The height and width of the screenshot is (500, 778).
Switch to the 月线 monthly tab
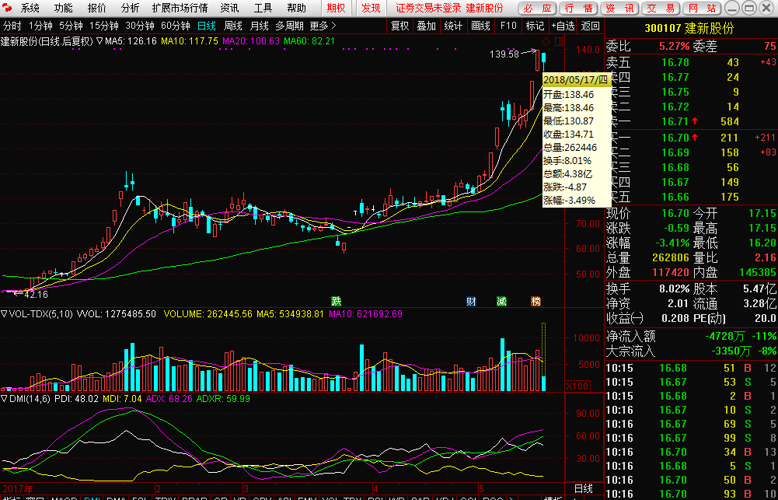tap(259, 25)
